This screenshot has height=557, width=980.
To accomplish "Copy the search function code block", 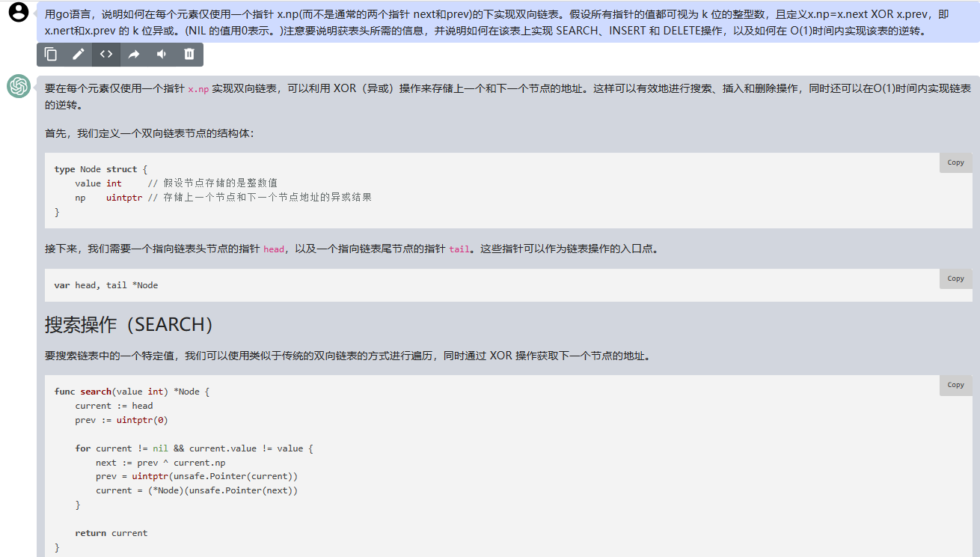I will point(956,385).
